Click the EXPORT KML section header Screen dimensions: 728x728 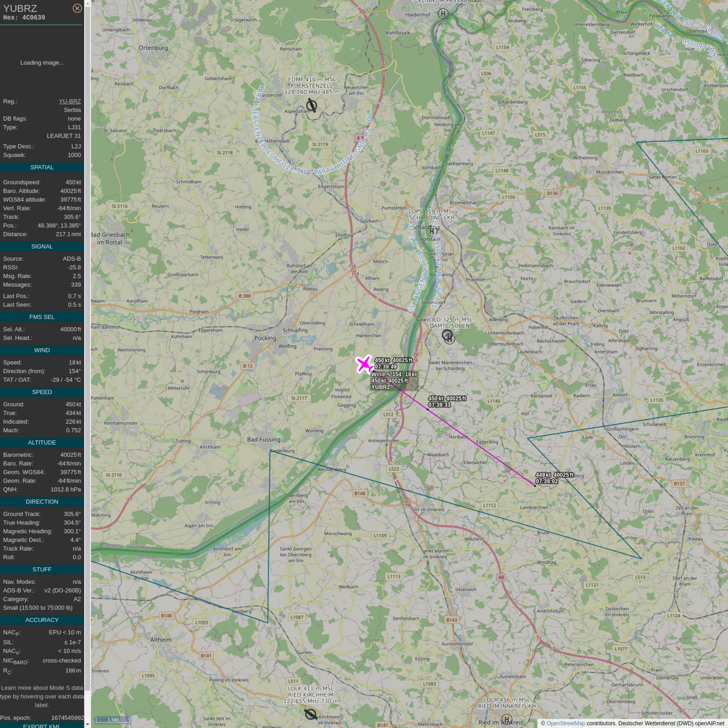point(42,725)
